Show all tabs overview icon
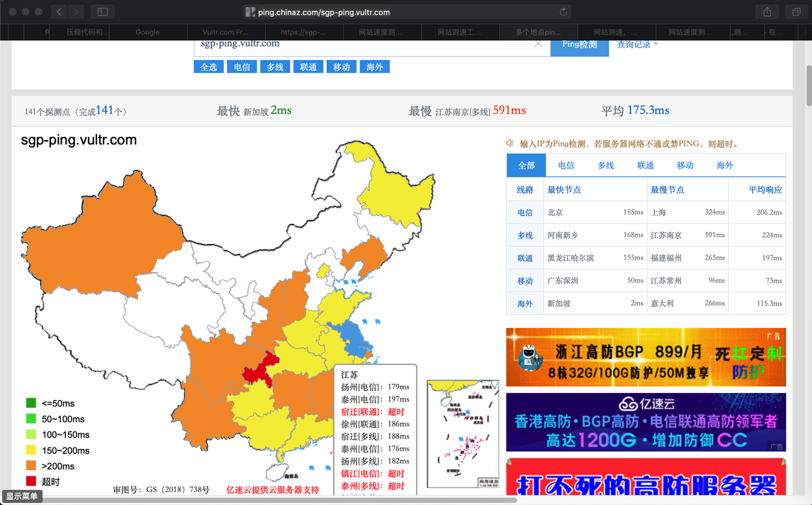This screenshot has height=505, width=812. (796, 12)
